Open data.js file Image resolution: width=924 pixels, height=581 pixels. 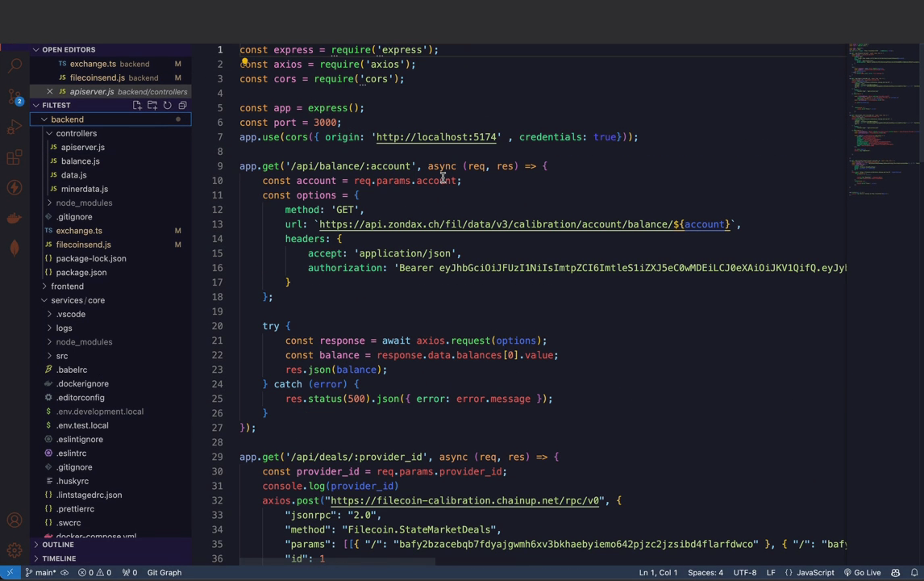tap(110, 175)
